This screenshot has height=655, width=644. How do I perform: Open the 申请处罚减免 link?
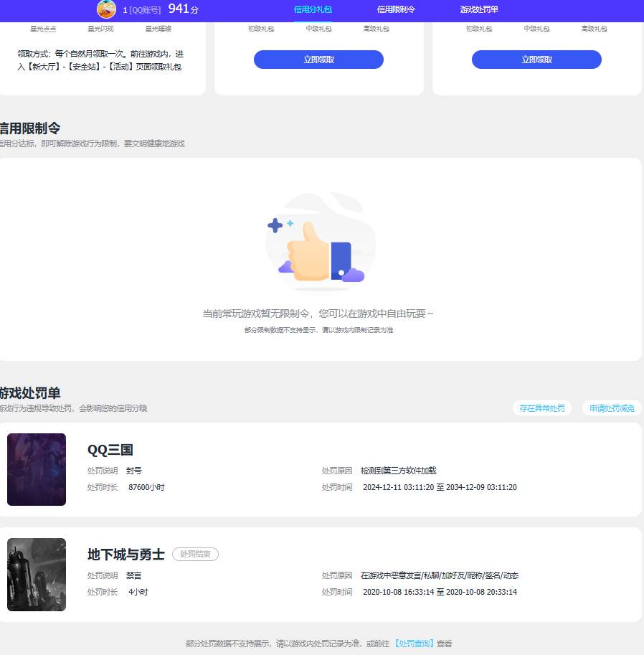pos(612,407)
